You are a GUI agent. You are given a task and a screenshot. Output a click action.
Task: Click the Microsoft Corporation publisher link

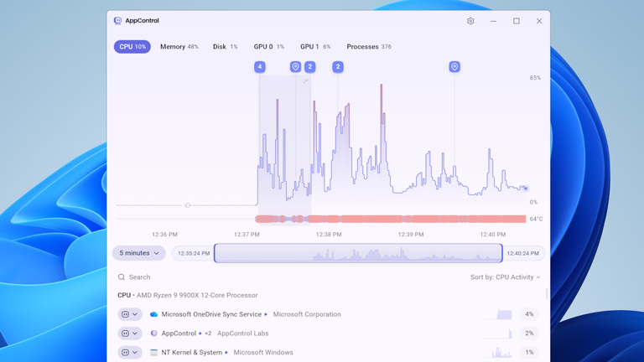(307, 314)
